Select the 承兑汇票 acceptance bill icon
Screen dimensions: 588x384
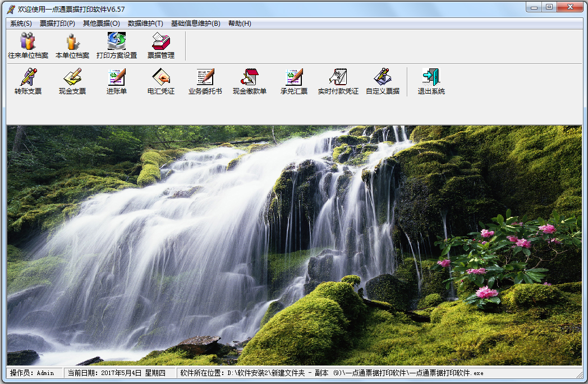[294, 83]
